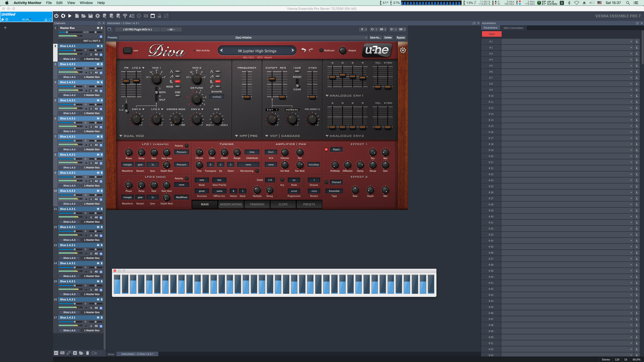
Task: Enable the Effect 2 Chorus2 power button
Action: [x=326, y=182]
